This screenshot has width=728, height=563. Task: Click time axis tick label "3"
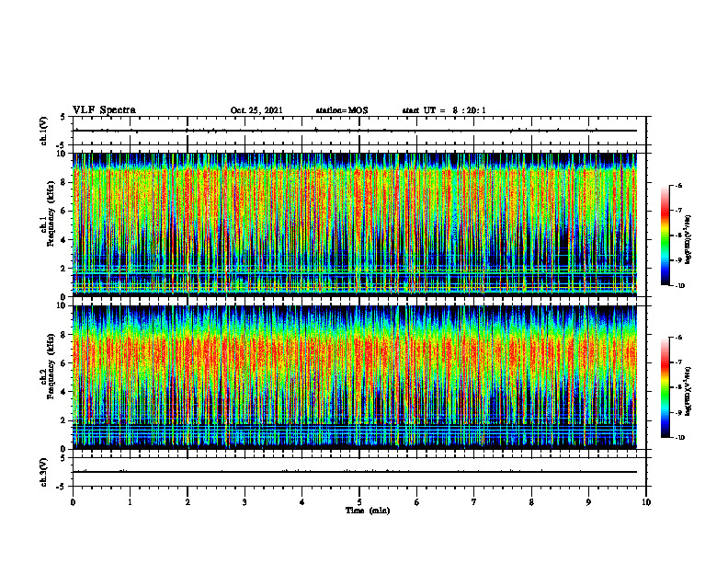click(245, 502)
